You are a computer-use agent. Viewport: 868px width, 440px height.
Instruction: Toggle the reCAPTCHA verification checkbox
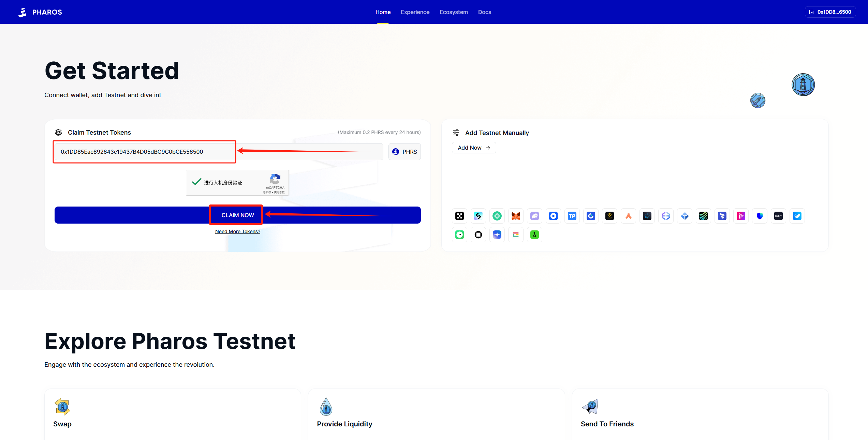196,182
